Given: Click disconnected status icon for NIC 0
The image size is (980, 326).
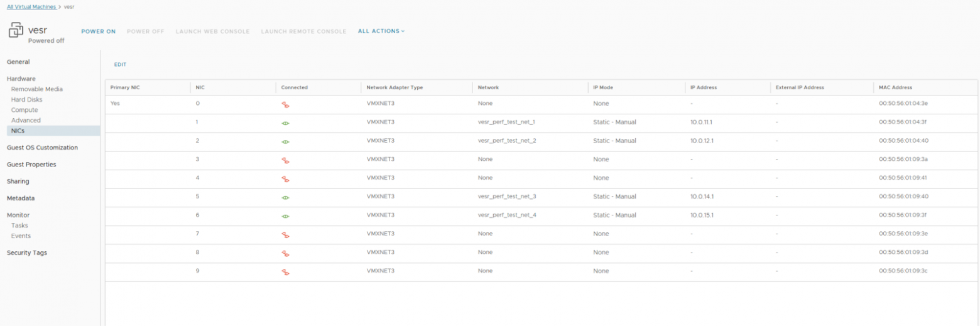Looking at the screenshot, I should tap(285, 105).
